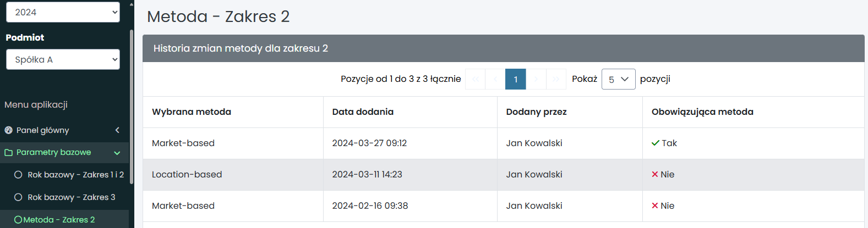The height and width of the screenshot is (228, 868).
Task: Open Rok bazowy - Zakres 1 i 2
Action: 75,175
